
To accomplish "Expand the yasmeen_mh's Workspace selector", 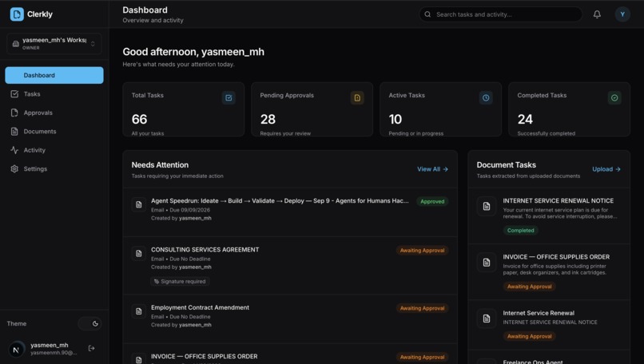I will (x=54, y=43).
